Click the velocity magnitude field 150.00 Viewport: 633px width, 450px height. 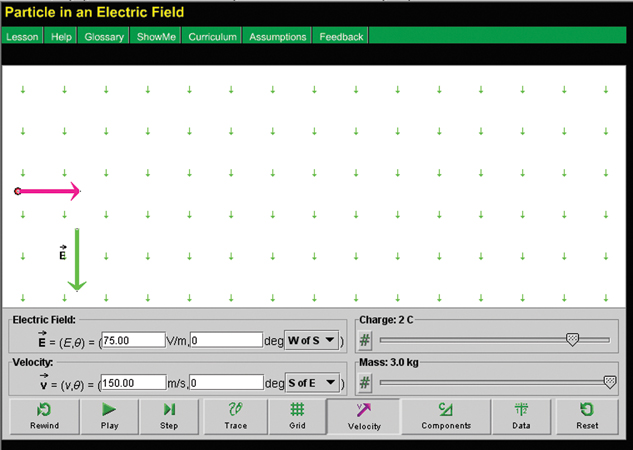pyautogui.click(x=134, y=383)
